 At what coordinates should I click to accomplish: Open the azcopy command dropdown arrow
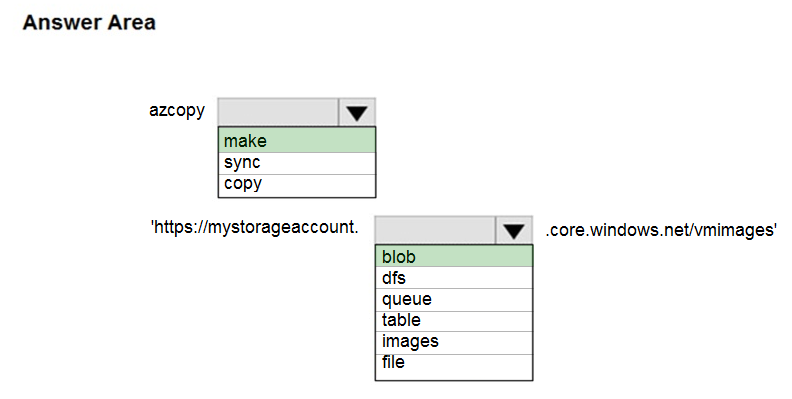coord(357,112)
